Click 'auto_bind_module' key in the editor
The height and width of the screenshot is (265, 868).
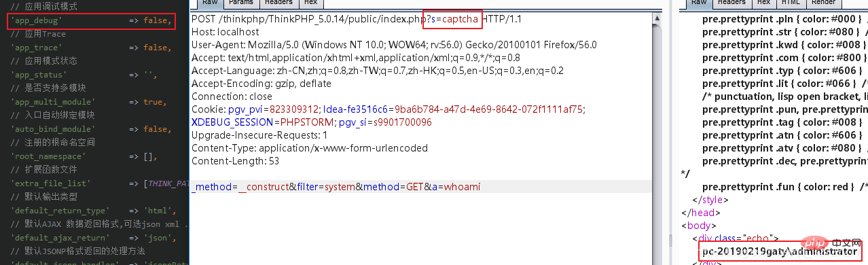(x=53, y=129)
